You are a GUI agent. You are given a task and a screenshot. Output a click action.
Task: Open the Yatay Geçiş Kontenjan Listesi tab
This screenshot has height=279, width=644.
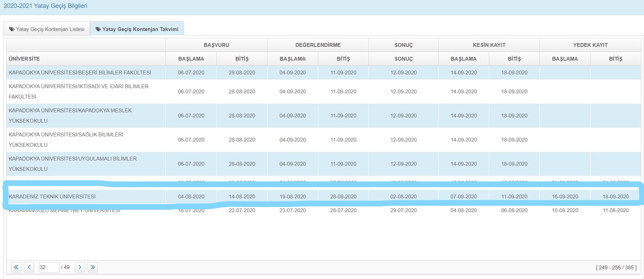(47, 29)
